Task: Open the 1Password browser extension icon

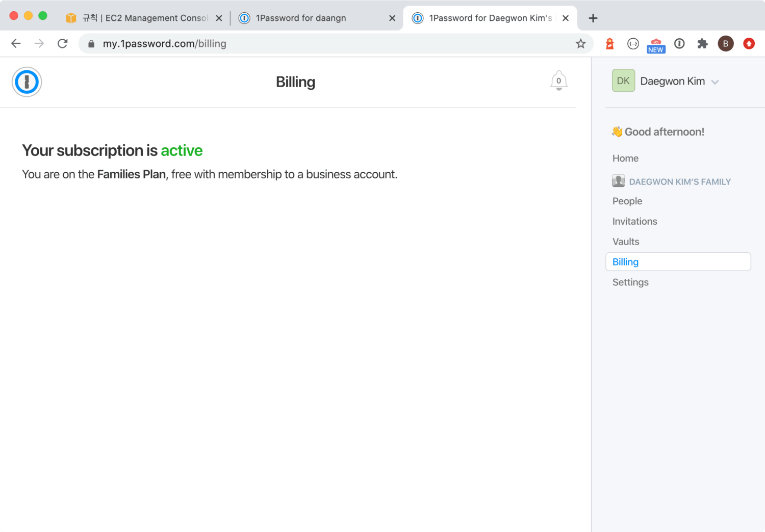Action: [x=679, y=44]
